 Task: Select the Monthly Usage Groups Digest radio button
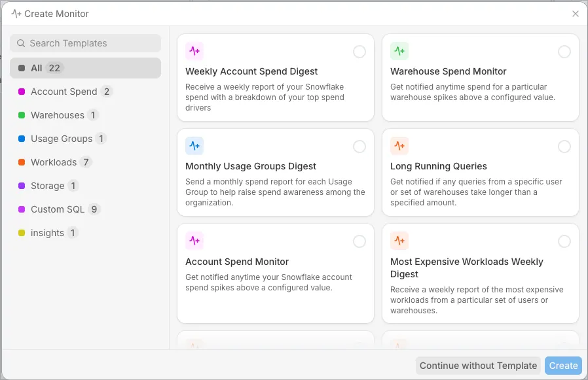359,147
